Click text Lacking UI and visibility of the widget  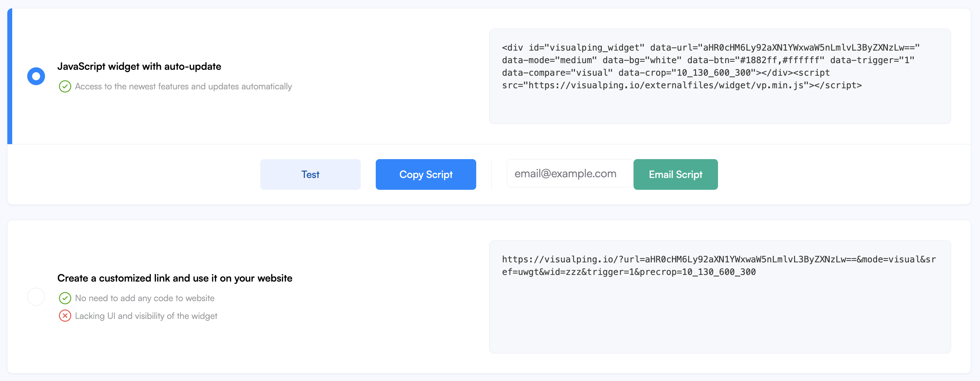point(146,316)
